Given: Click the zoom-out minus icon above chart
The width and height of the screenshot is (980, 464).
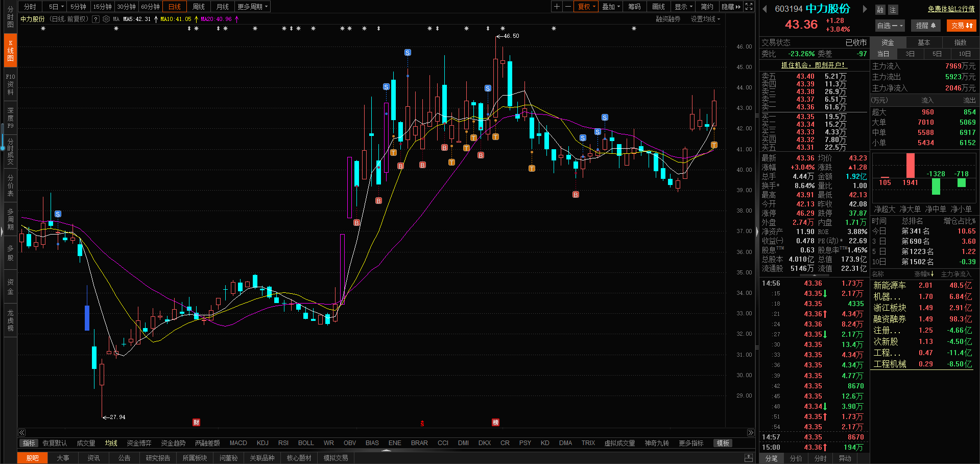Looking at the screenshot, I should [568, 7].
